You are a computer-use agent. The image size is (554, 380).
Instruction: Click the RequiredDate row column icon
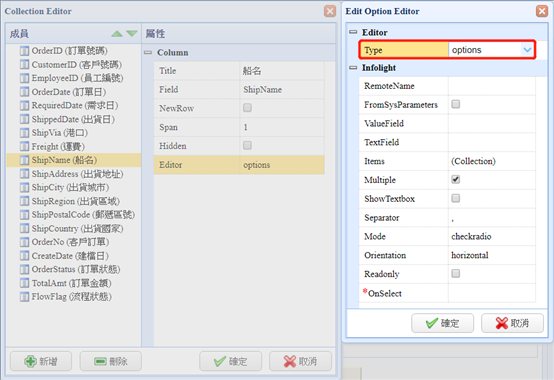pos(24,106)
